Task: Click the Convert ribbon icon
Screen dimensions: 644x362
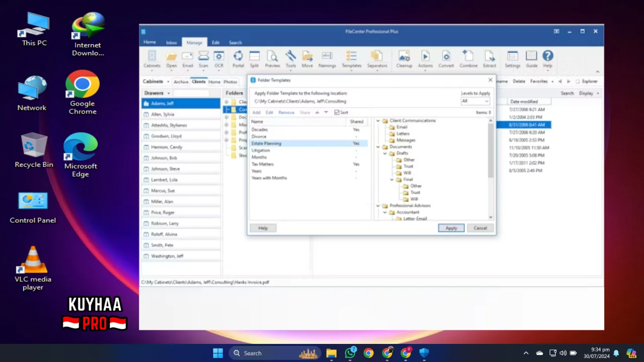Action: pyautogui.click(x=446, y=59)
